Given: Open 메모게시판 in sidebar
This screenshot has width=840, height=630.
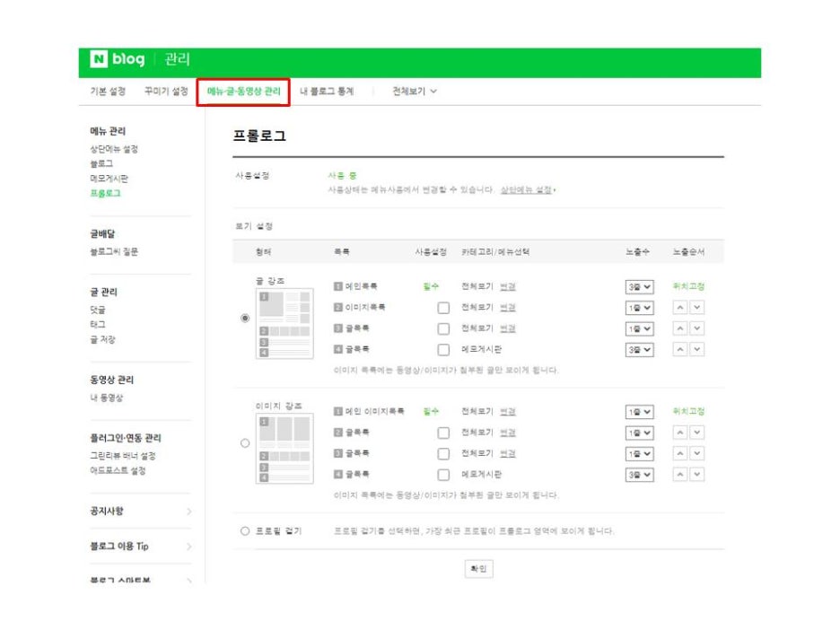Looking at the screenshot, I should click(109, 179).
